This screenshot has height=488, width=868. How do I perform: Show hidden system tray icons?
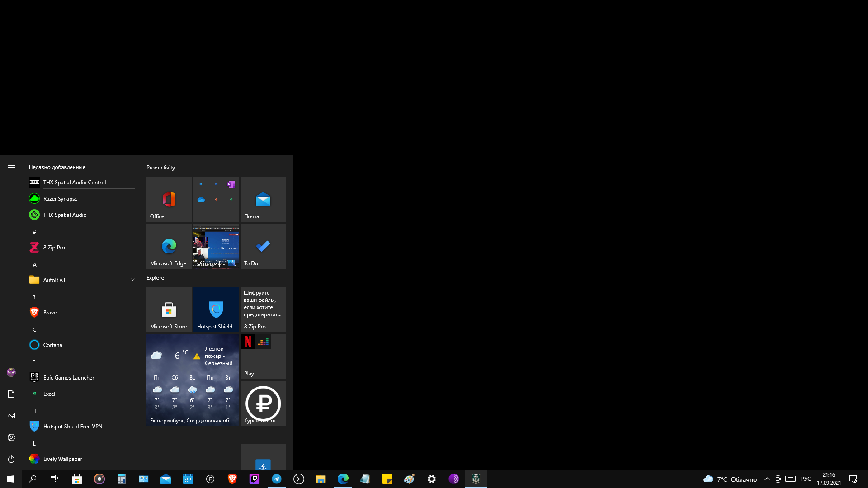tap(767, 479)
